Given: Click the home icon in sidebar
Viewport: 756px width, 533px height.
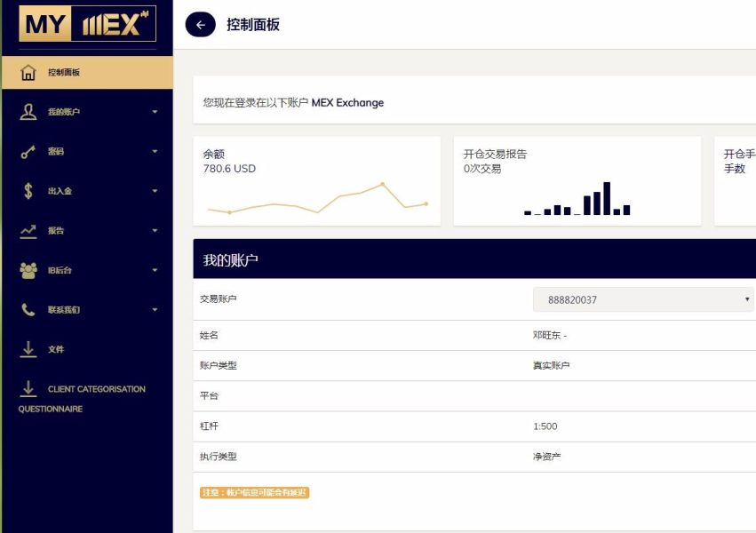Looking at the screenshot, I should click(x=28, y=73).
